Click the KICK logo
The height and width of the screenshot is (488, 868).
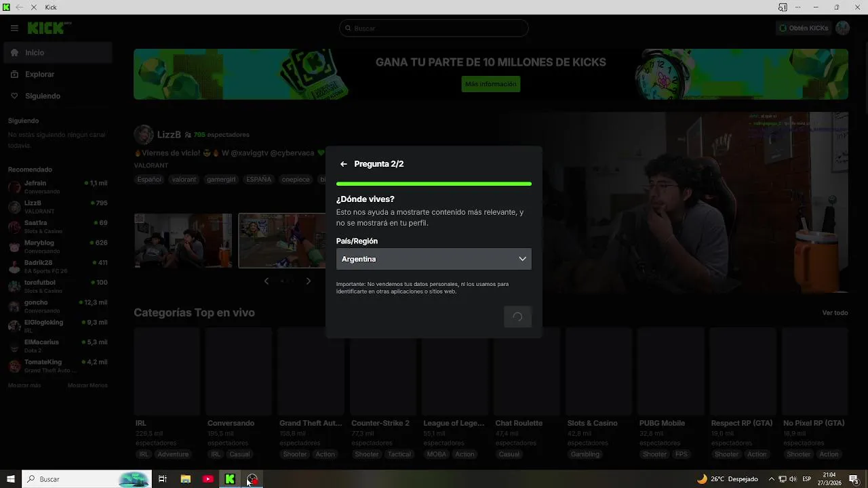point(49,28)
